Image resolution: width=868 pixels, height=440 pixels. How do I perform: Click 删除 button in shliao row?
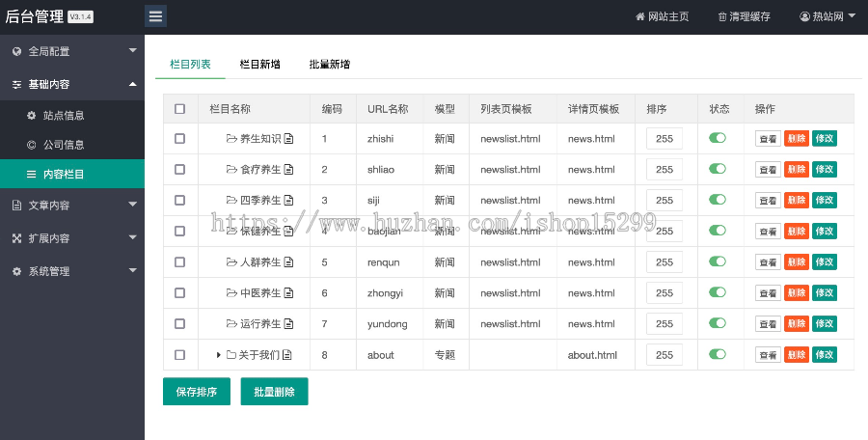click(797, 169)
